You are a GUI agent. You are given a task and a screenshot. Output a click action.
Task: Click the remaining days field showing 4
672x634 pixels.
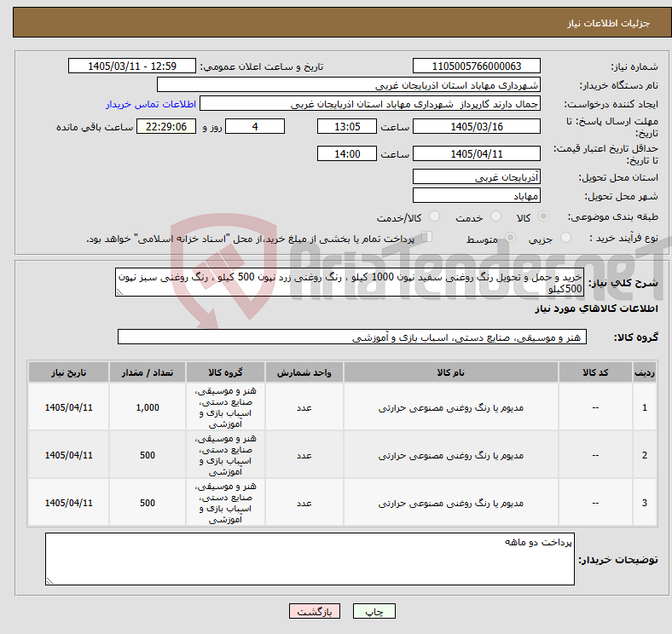click(255, 126)
